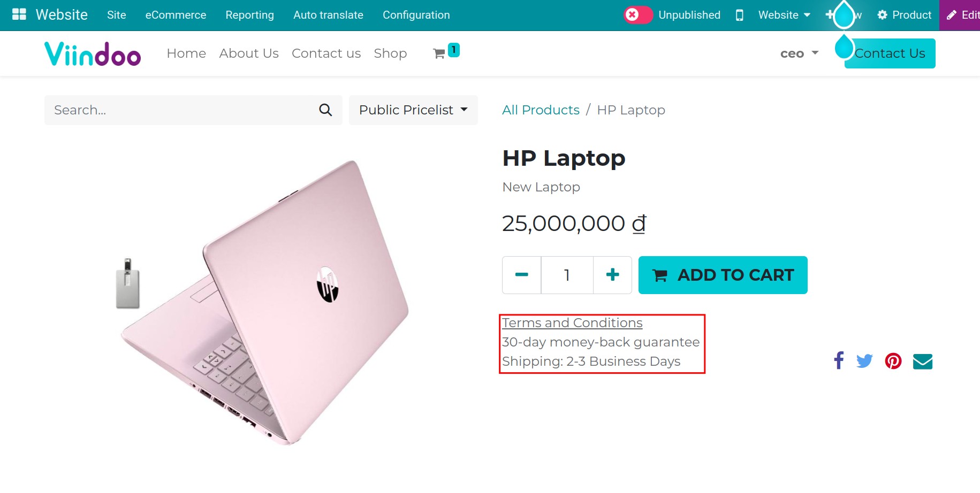Switch to mobile preview icon
This screenshot has height=493, width=980.
[739, 15]
